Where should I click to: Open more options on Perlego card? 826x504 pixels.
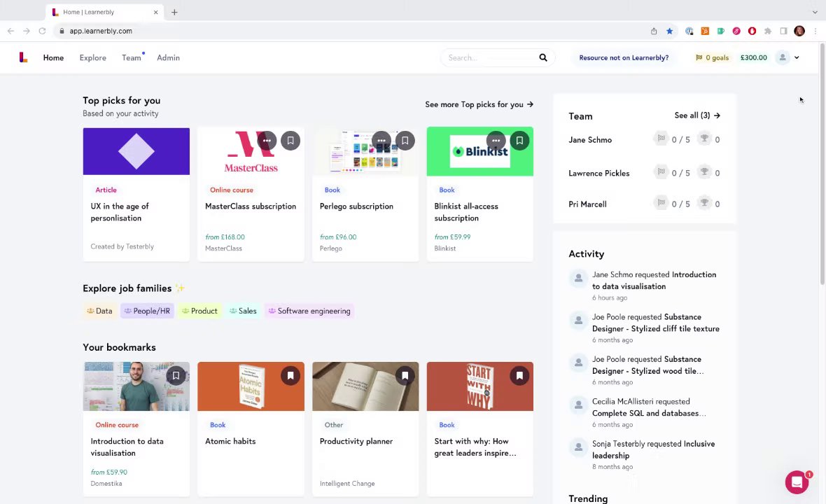click(381, 141)
